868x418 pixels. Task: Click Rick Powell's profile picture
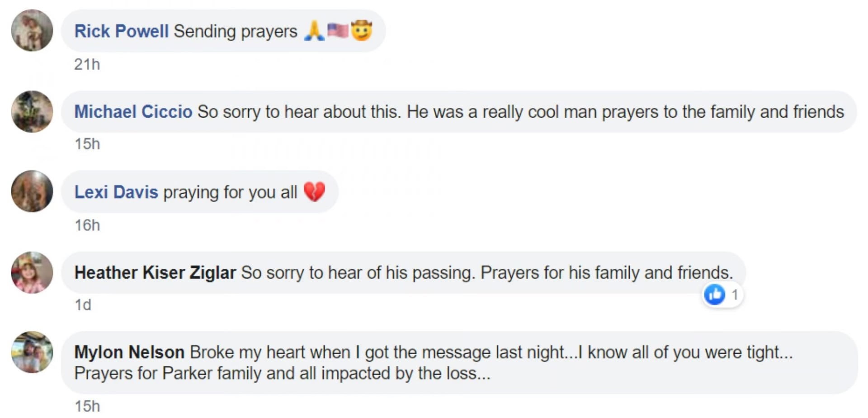coord(32,30)
